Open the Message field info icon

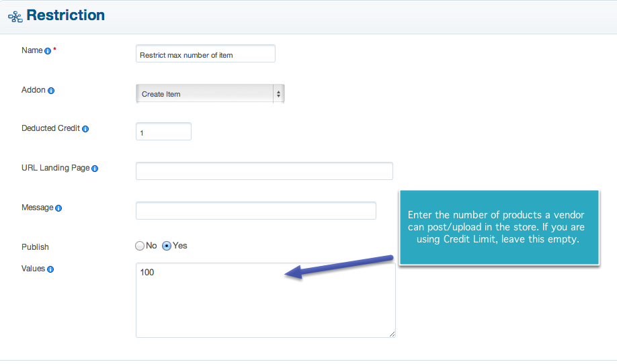[58, 208]
